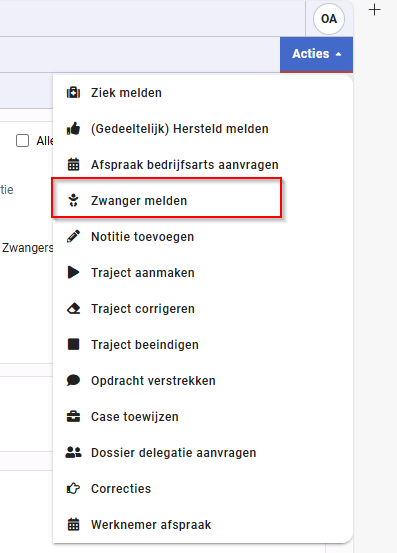Click the calendar icon beside Afspraak bedrijfsarts aanvragen
This screenshot has width=397, height=553.
coord(73,165)
